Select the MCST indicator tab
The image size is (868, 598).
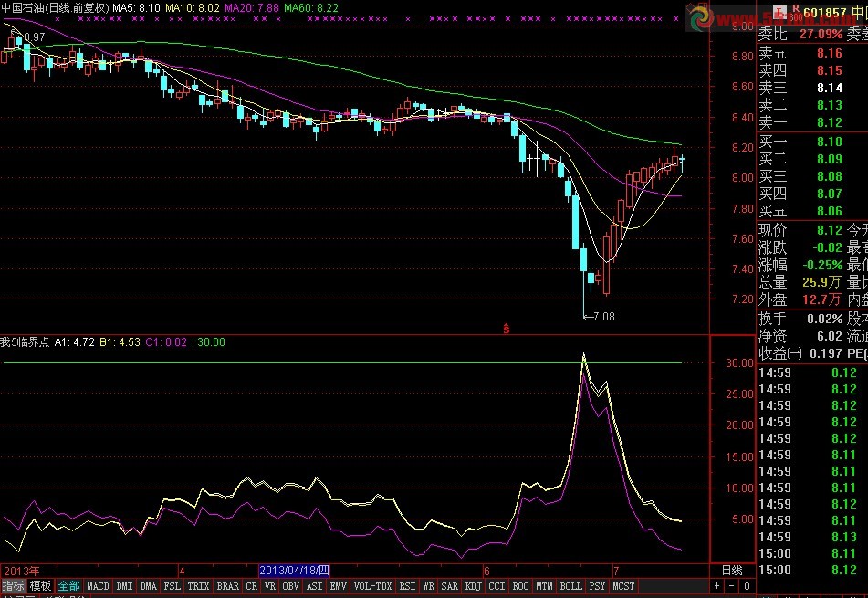click(624, 586)
